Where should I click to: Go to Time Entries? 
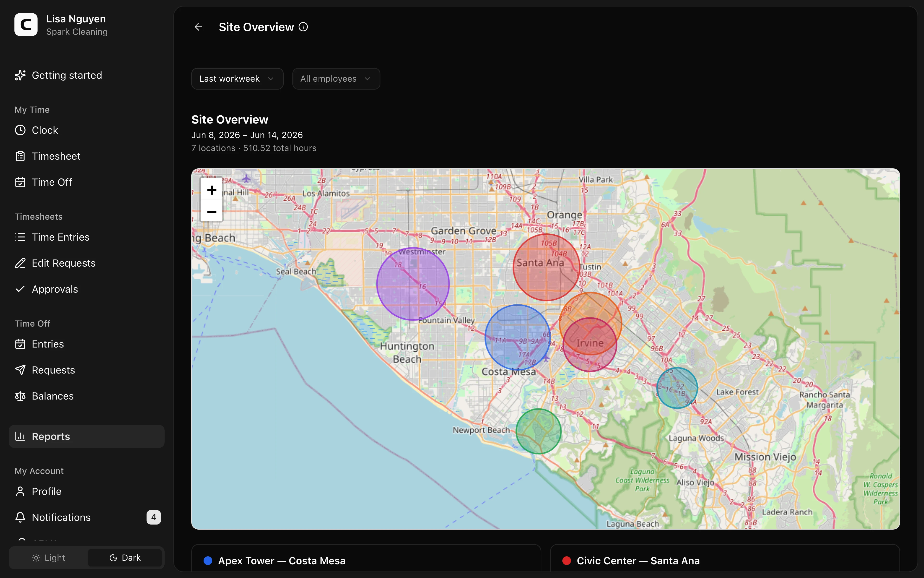pyautogui.click(x=86, y=237)
